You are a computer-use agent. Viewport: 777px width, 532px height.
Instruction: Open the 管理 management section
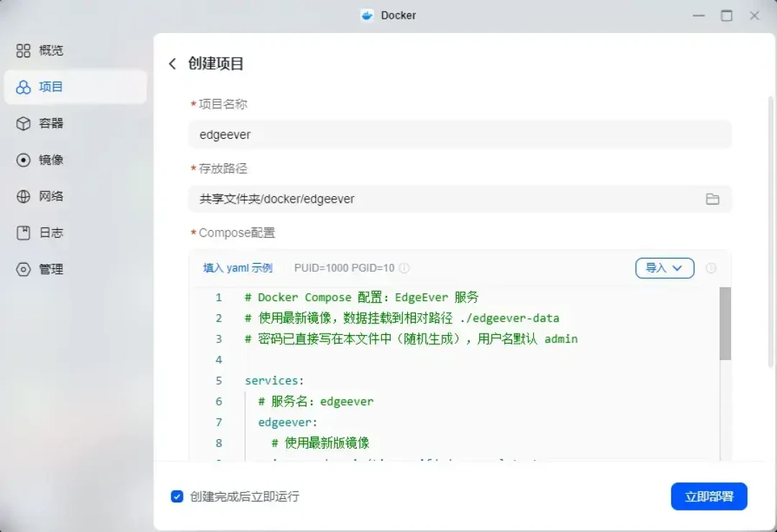(x=76, y=269)
